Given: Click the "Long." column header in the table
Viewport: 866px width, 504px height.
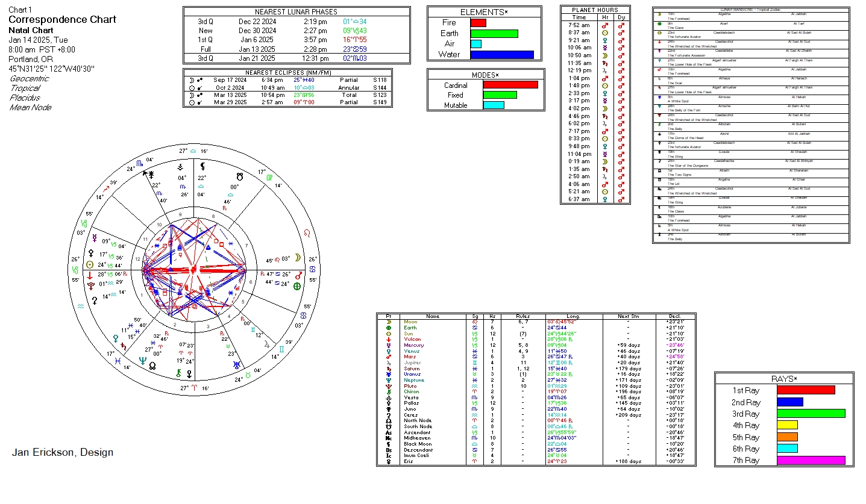Looking at the screenshot, I should click(x=573, y=316).
